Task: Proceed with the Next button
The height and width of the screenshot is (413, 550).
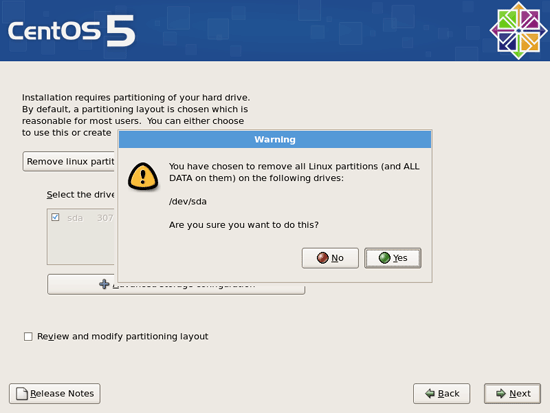Action: (512, 393)
